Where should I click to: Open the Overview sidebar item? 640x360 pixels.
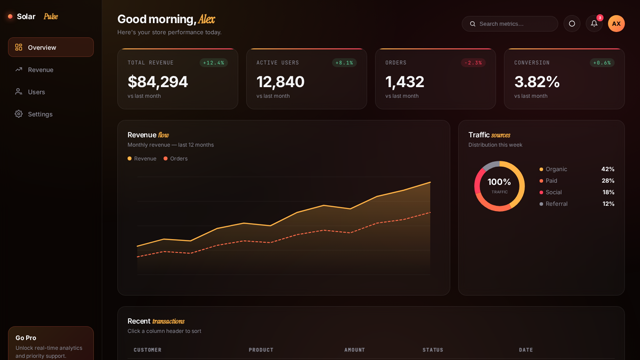click(51, 47)
